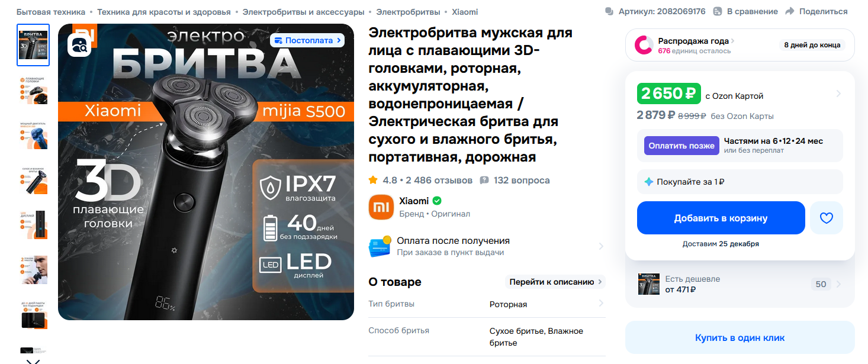868x364 pixels.
Task: Open cheaper offers chevron near 50
Action: tap(838, 284)
